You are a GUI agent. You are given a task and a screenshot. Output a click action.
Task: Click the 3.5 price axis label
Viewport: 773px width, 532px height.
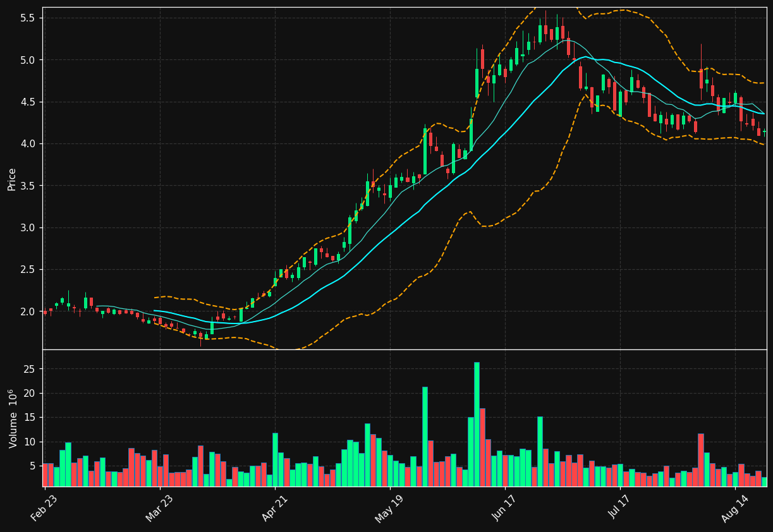tap(28, 186)
